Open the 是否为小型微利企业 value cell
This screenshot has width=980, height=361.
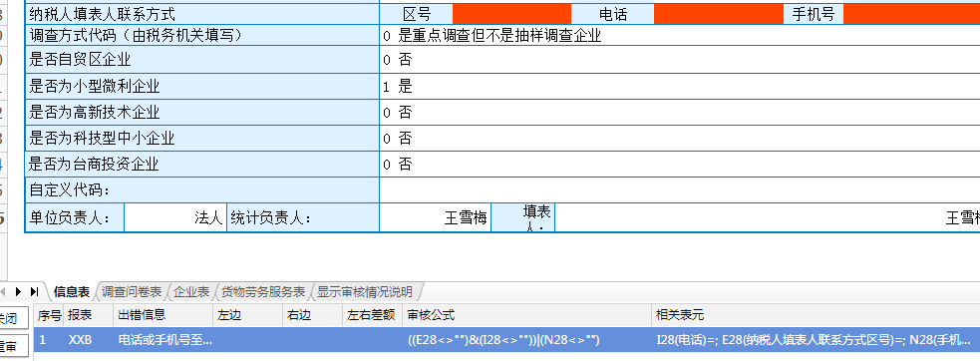point(679,87)
